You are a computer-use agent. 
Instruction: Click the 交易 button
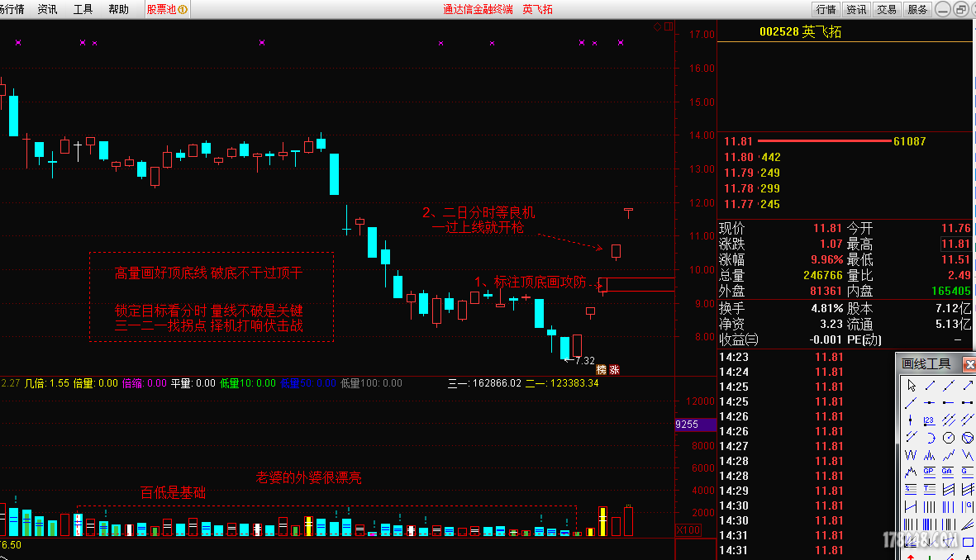point(887,9)
